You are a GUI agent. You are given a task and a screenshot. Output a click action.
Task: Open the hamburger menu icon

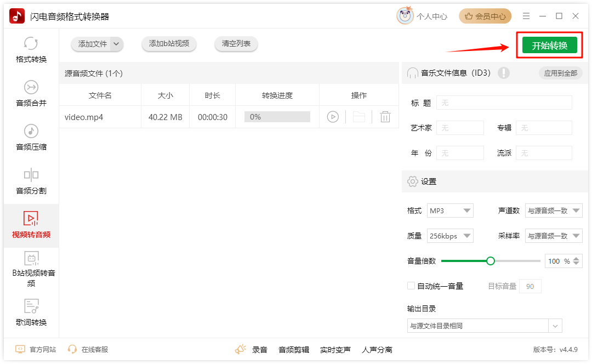click(x=526, y=16)
